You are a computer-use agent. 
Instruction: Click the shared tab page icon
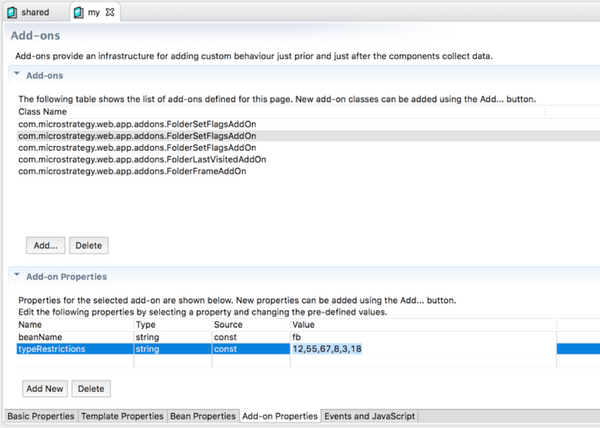[12, 13]
